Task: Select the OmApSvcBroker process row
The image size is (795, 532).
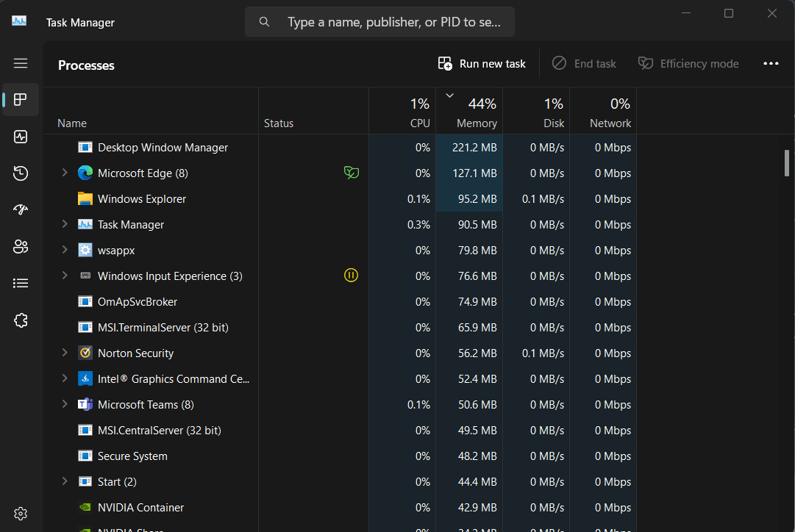Action: pos(340,301)
